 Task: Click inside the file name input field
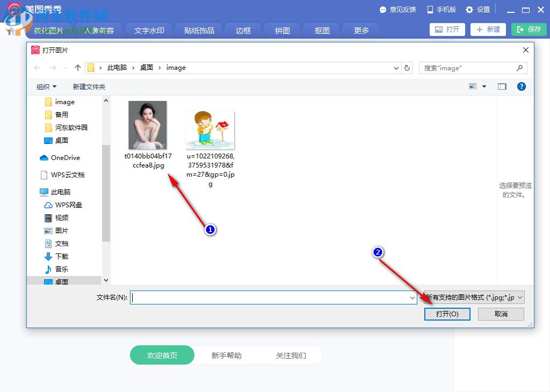tap(269, 297)
